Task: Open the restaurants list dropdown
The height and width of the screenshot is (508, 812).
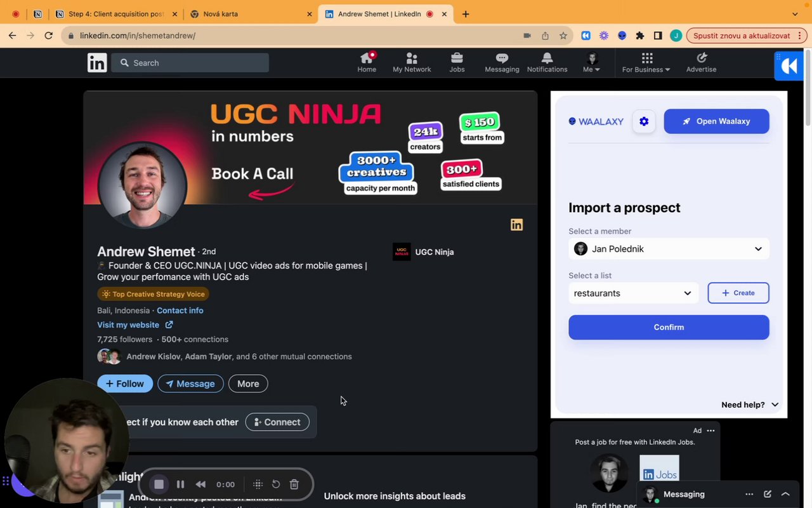Action: [x=633, y=293]
